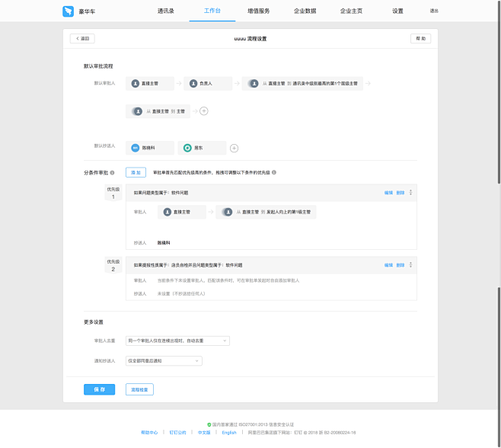The height and width of the screenshot is (448, 501).
Task: Open the 企业主页 tab
Action: [351, 11]
